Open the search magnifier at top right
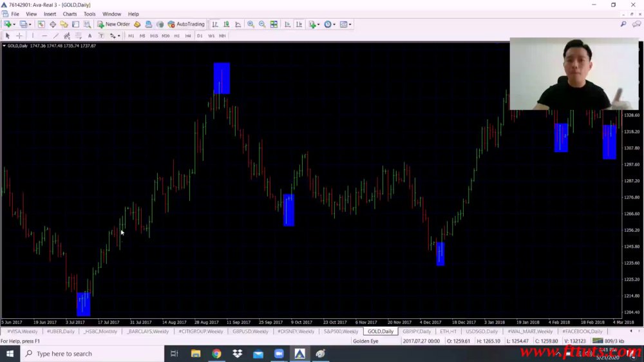The width and height of the screenshot is (644, 362). 623,24
